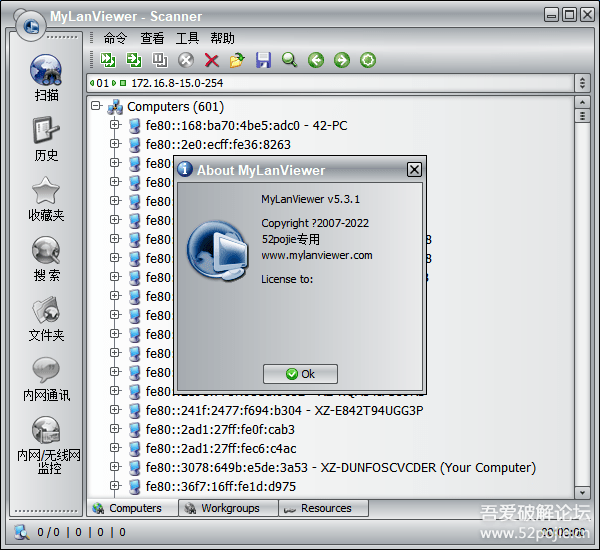Open the 工具 menu
600x550 pixels.
[187, 38]
